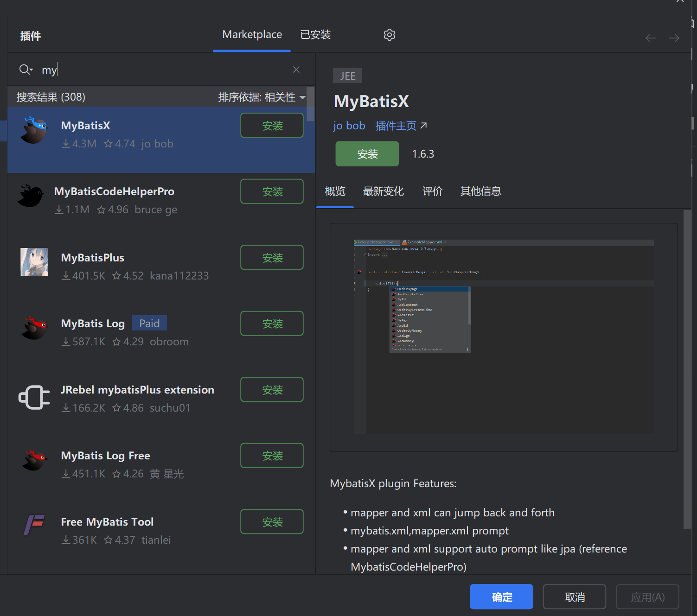Screen dimensions: 697x616
Task: Click the 搜索结果 (308) header
Action: point(51,97)
